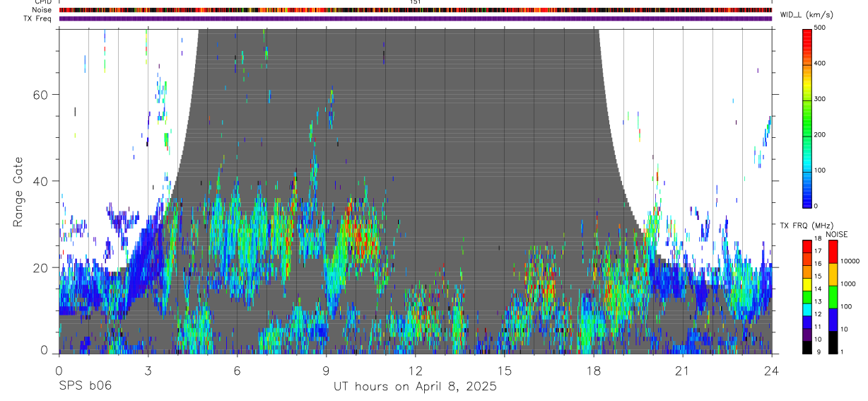Image resolution: width=868 pixels, height=401 pixels.
Task: Click the 'Noise' strip label
Action: [42, 10]
